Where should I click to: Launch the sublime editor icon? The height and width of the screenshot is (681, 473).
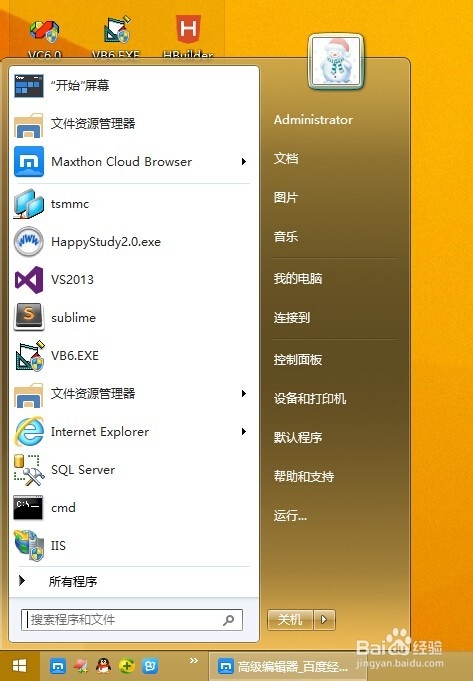29,317
